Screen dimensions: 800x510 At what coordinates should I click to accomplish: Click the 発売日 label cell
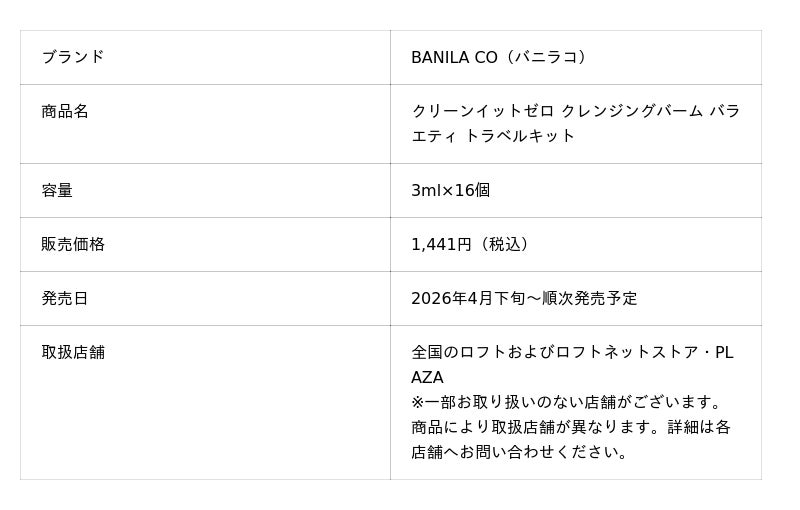click(65, 298)
